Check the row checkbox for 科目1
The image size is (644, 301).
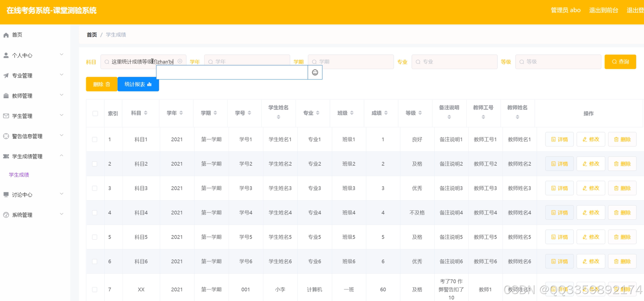pyautogui.click(x=95, y=140)
